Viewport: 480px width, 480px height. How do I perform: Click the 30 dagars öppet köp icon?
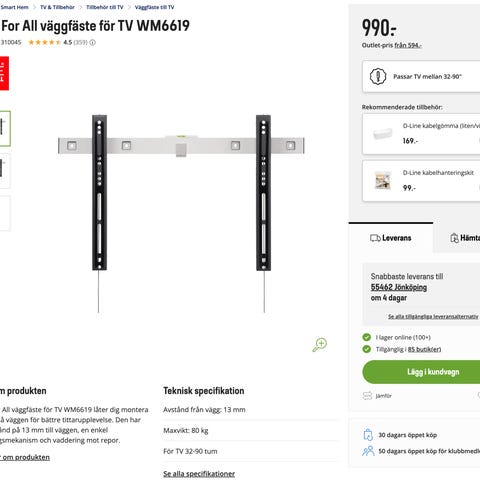pyautogui.click(x=368, y=435)
